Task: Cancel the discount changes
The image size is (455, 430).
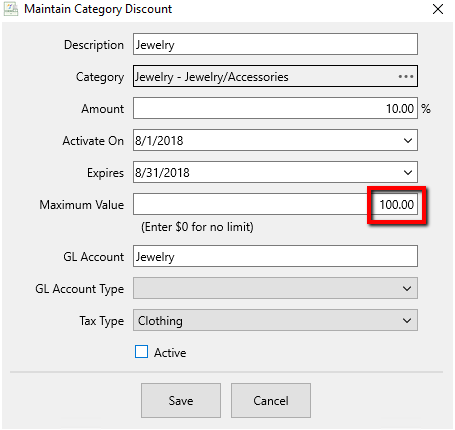Action: pos(271,400)
